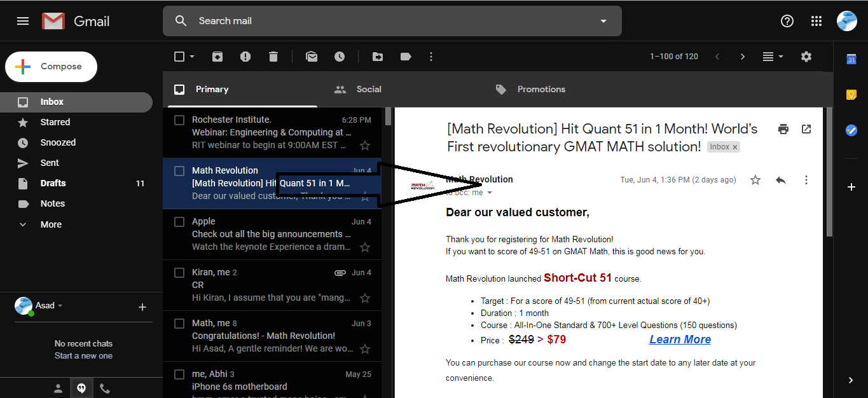This screenshot has height=398, width=868.
Task: Go to older messages arrow
Action: pos(743,57)
